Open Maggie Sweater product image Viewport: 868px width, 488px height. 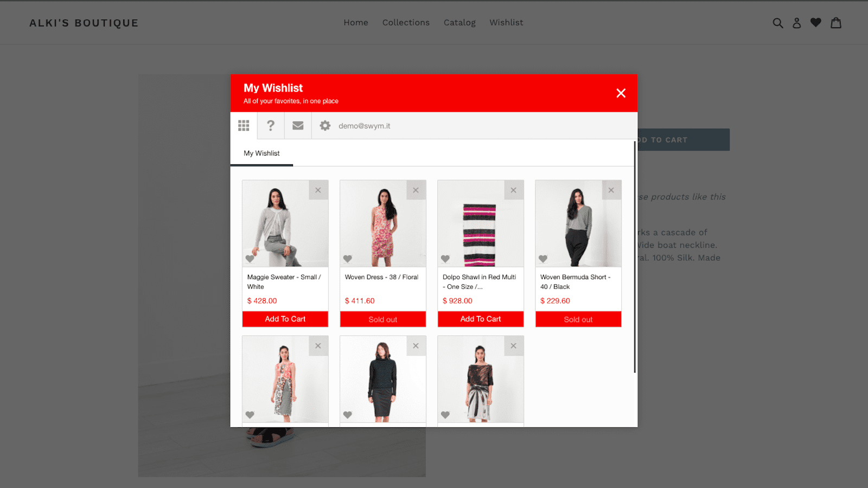tap(285, 223)
